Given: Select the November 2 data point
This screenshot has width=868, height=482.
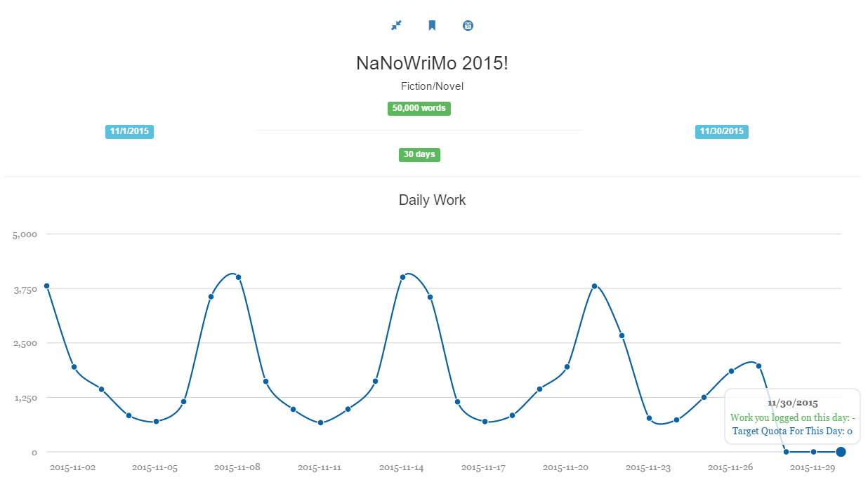Looking at the screenshot, I should tap(74, 367).
